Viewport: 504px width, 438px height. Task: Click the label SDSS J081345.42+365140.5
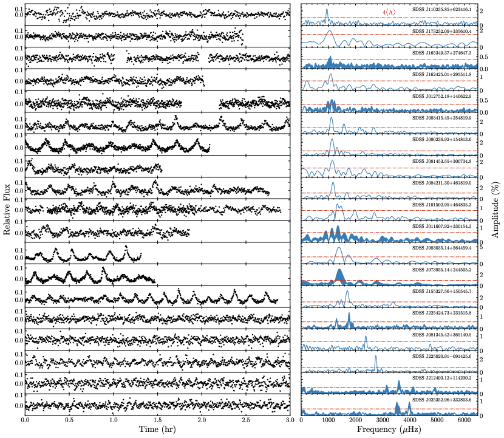(x=441, y=335)
